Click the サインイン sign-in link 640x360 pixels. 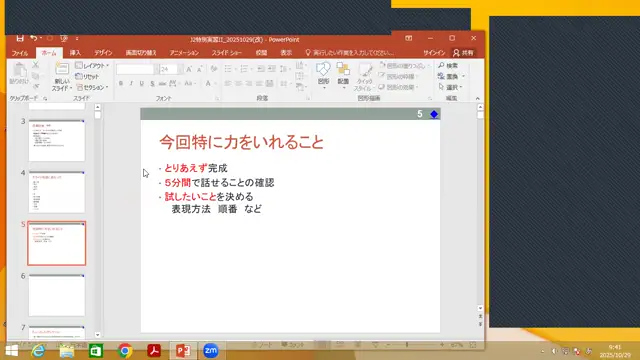[x=434, y=53]
